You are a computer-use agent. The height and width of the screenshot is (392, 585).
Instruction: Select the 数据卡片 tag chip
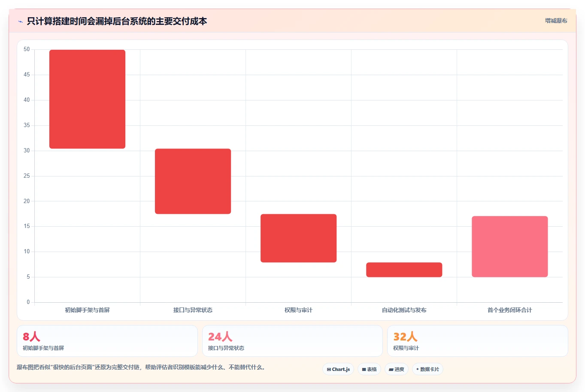pos(427,369)
